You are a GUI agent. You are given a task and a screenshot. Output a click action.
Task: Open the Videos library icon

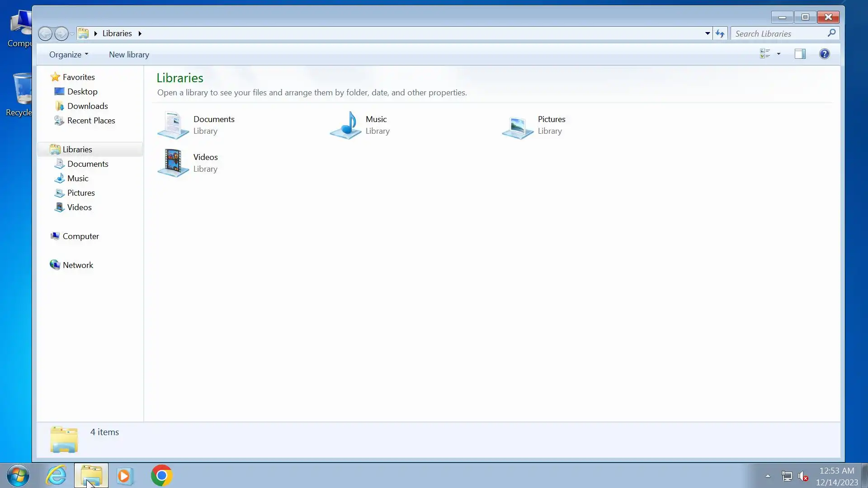click(173, 163)
